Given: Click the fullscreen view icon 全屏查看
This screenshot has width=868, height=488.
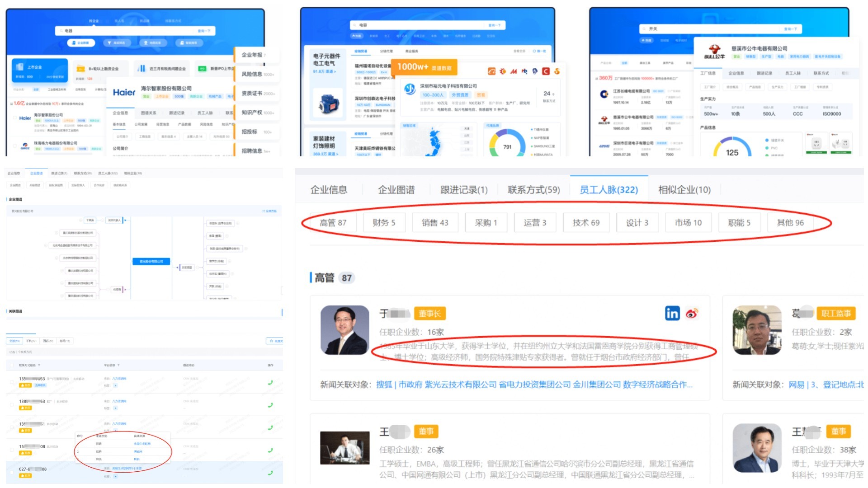Looking at the screenshot, I should point(269,211).
